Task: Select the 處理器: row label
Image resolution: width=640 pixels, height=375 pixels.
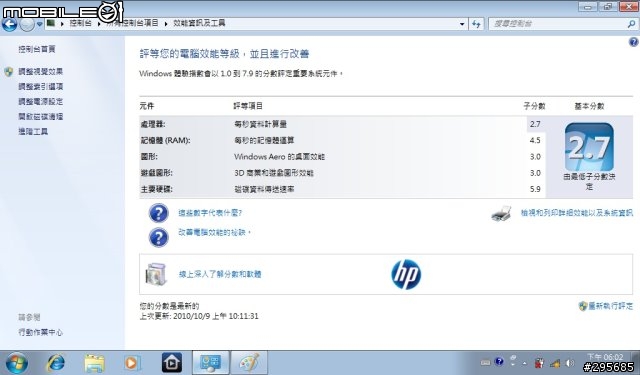Action: (153, 124)
